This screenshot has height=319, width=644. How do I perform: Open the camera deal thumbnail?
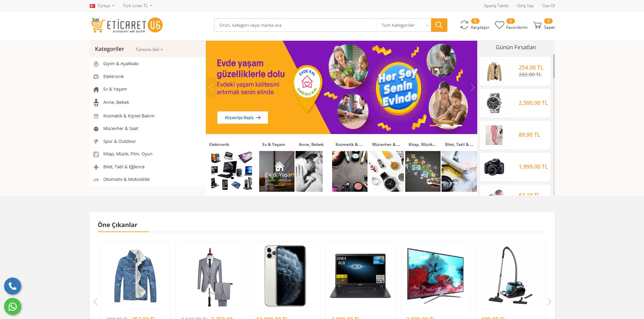point(494,167)
